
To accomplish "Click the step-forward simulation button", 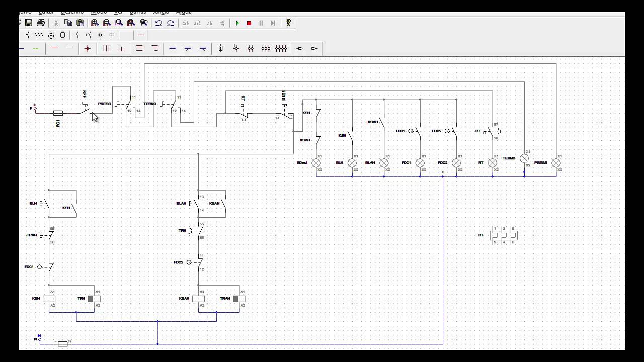I will pos(273,23).
